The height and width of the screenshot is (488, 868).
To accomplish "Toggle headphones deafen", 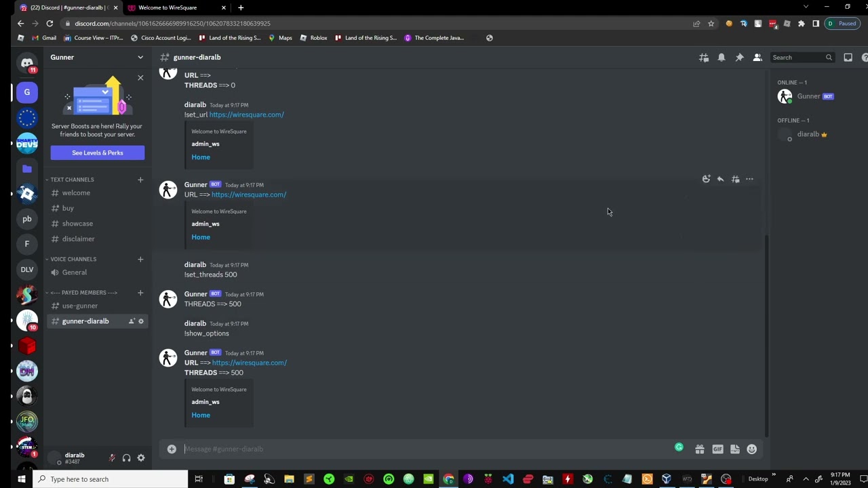I will [126, 458].
